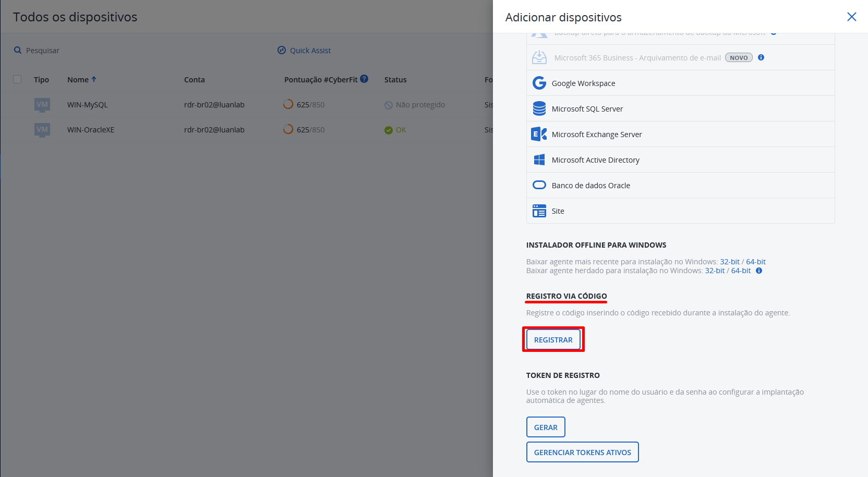Click the Pesquisar search field
Viewport: 868px width, 477px height.
click(x=43, y=51)
